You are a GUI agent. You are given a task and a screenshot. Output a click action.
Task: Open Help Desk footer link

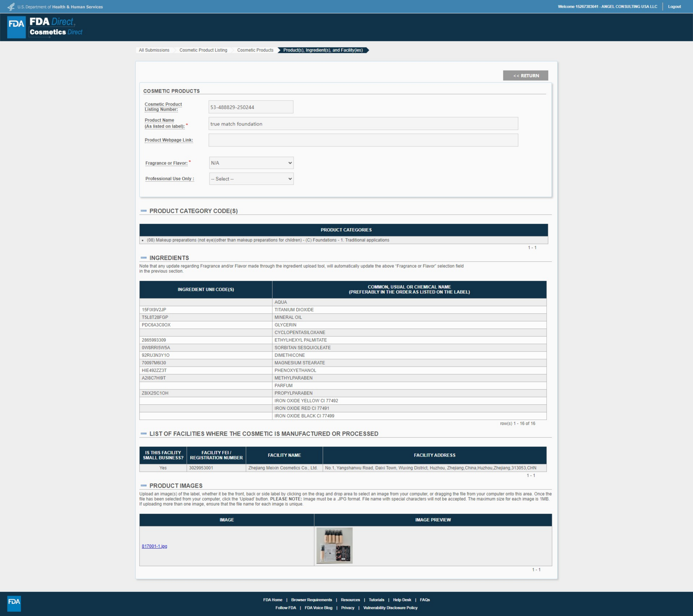tap(402, 600)
